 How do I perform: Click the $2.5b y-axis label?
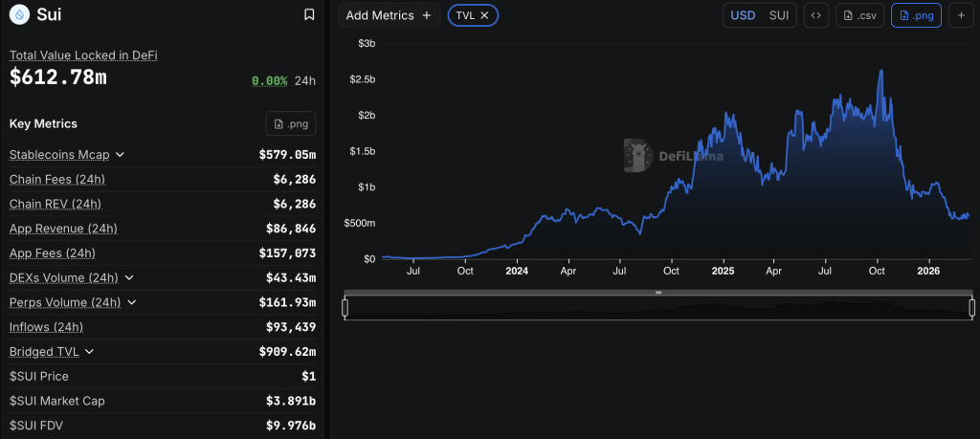click(362, 79)
